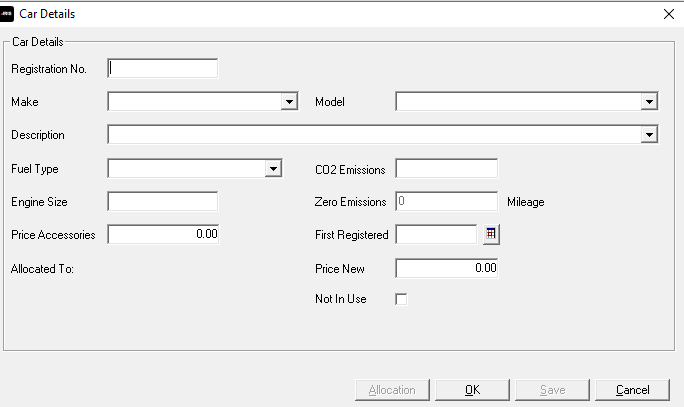Open the Fuel Type dropdown
The width and height of the screenshot is (684, 407).
(273, 169)
